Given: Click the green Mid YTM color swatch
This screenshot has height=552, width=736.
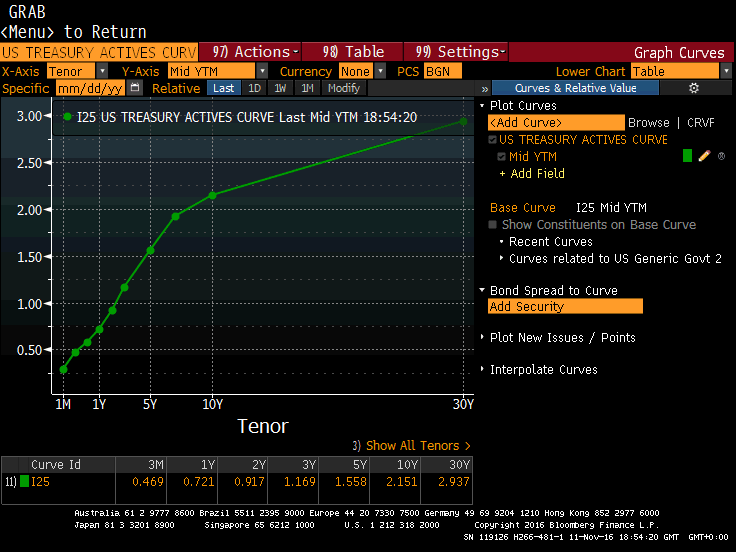Looking at the screenshot, I should click(688, 156).
